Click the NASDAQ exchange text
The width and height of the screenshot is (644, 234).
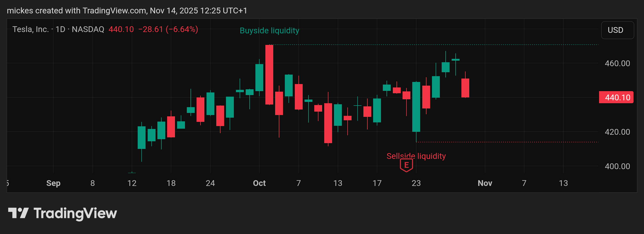[x=88, y=29]
